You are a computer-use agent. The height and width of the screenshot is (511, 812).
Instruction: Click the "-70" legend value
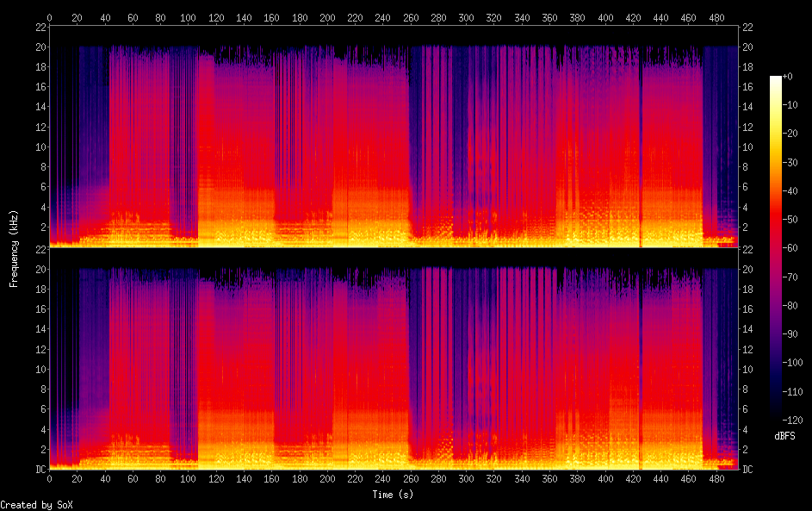pyautogui.click(x=790, y=277)
